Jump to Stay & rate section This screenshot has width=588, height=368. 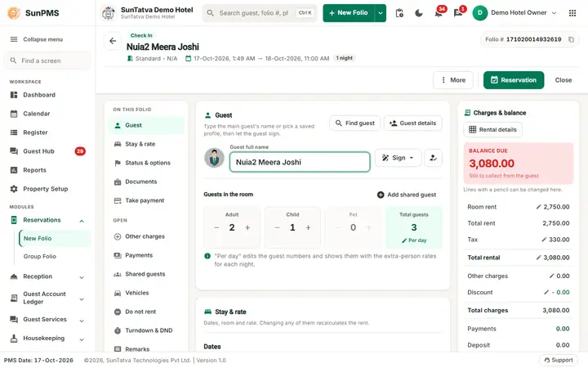pyautogui.click(x=147, y=144)
